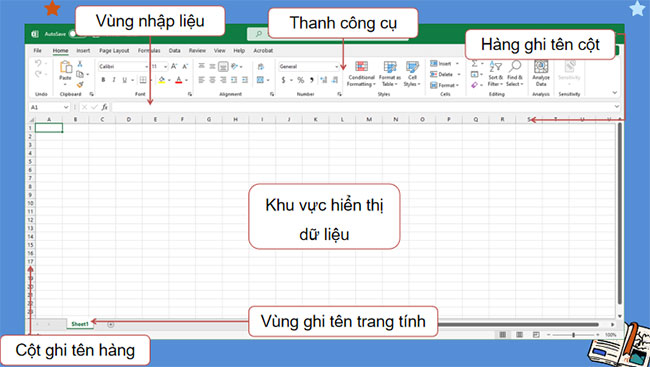Open the Help ribbon tab
Image resolution: width=650 pixels, height=367 pixels.
[x=239, y=51]
